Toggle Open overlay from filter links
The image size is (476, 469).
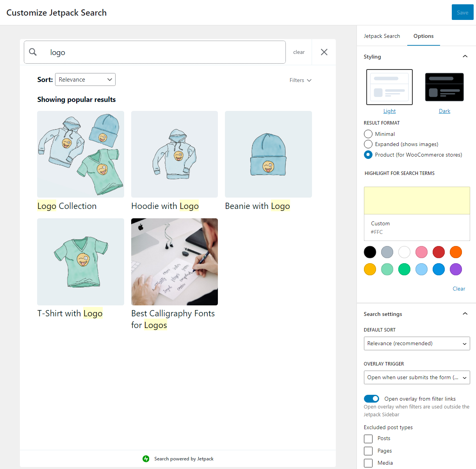point(371,399)
